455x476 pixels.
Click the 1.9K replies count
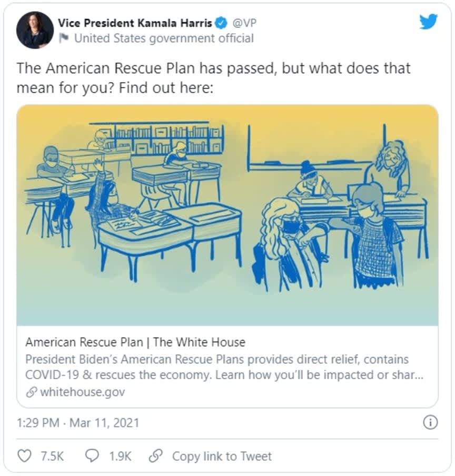[x=120, y=456]
